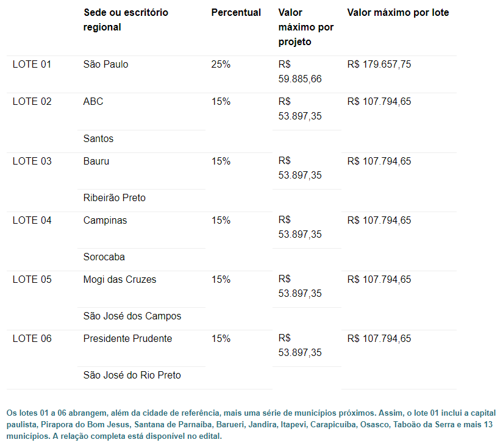The width and height of the screenshot is (503, 448).
Task: Select the LOTE 03 row label
Action: tap(32, 162)
